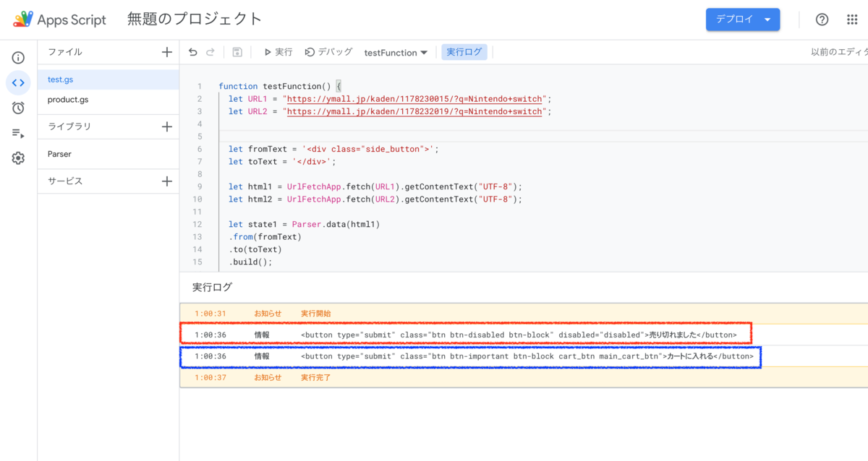Click the toText declaration on line 7

[x=283, y=162]
